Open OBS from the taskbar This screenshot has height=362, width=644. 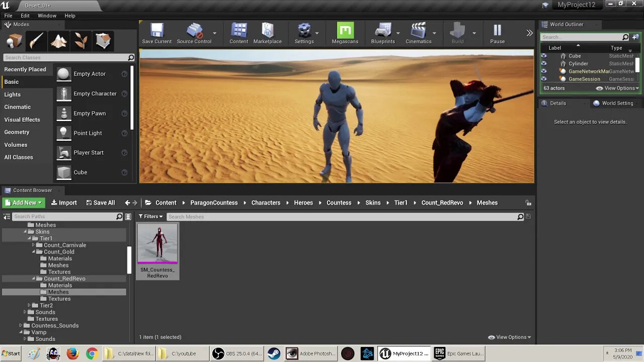pos(236,353)
